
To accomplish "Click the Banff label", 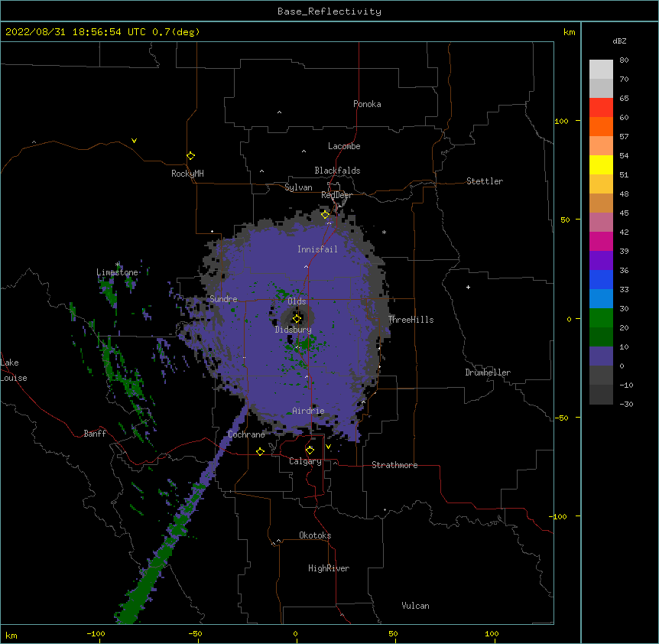I will tap(95, 434).
